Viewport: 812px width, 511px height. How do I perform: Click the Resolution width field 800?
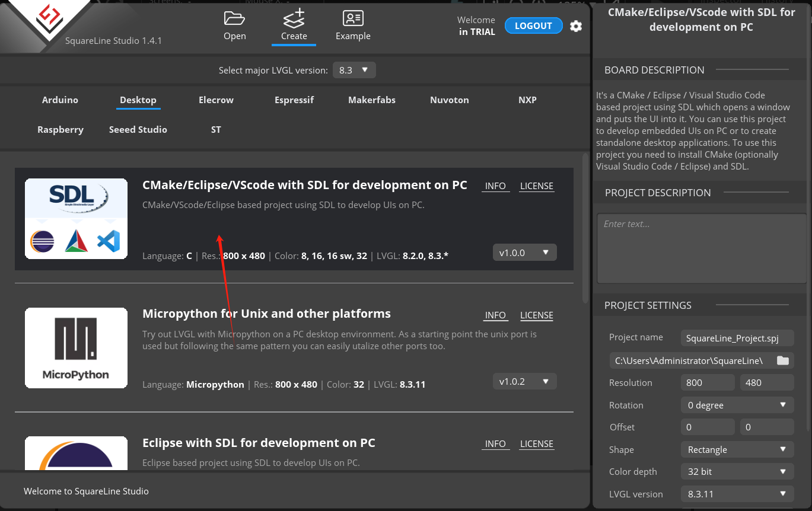[x=708, y=383]
